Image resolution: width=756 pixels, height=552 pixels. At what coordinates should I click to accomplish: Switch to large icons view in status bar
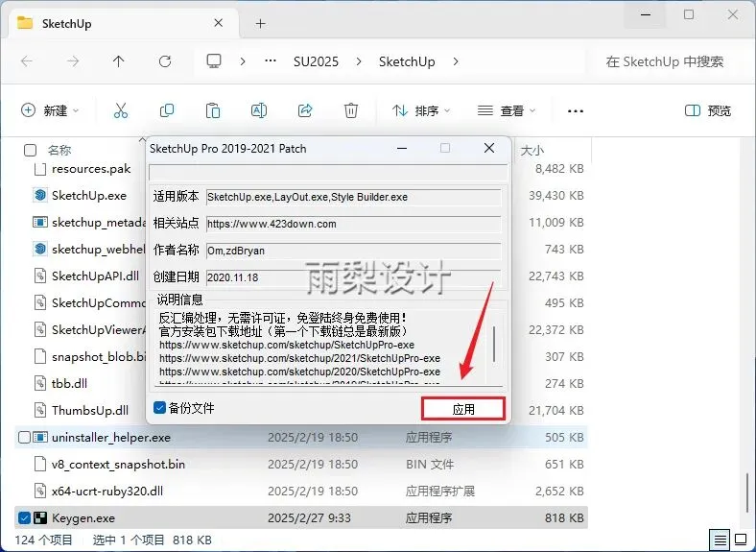click(x=741, y=539)
